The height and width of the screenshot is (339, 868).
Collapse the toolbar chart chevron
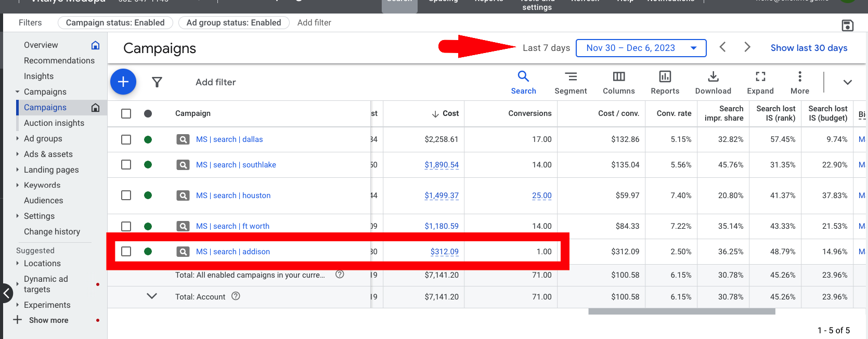pos(848,82)
